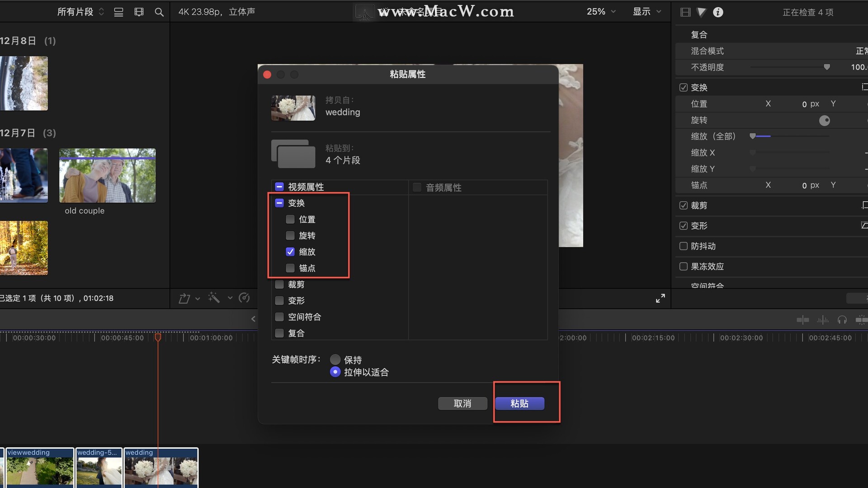Click Paste (粘贴) button
The width and height of the screenshot is (868, 488).
click(519, 404)
